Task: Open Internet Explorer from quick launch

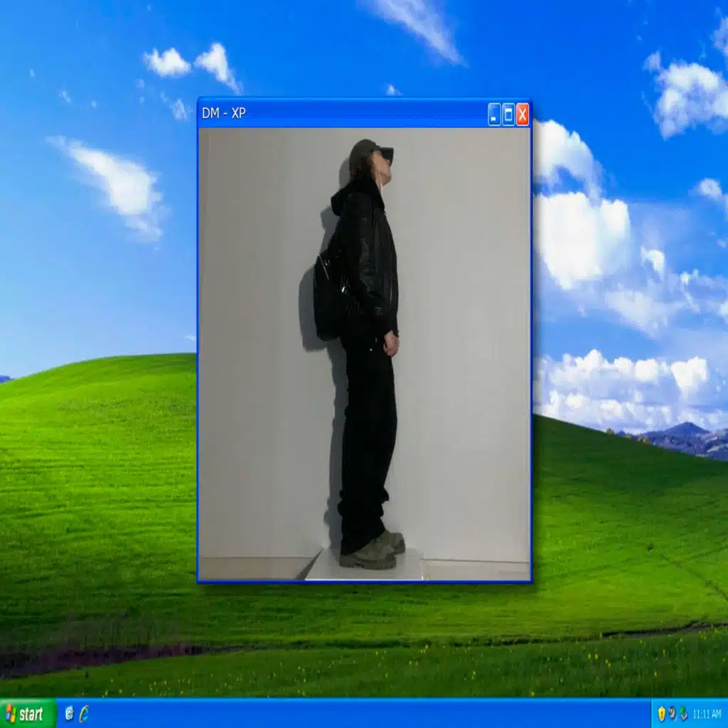Action: pyautogui.click(x=84, y=714)
